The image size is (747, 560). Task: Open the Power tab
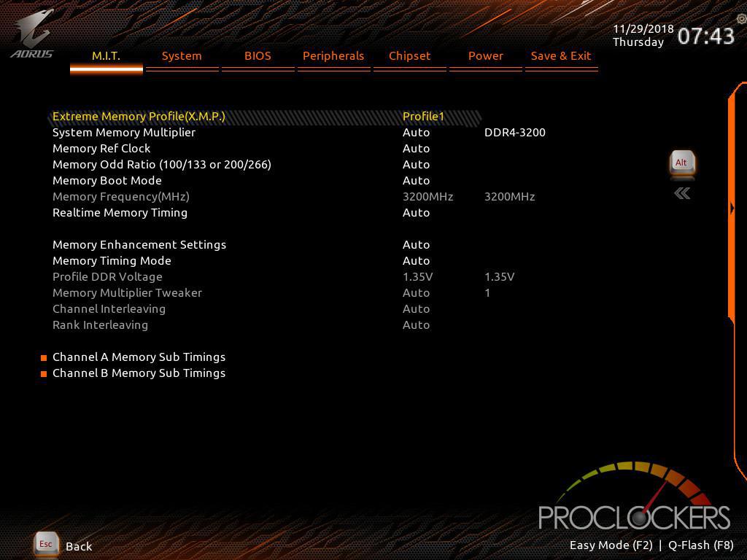(485, 56)
